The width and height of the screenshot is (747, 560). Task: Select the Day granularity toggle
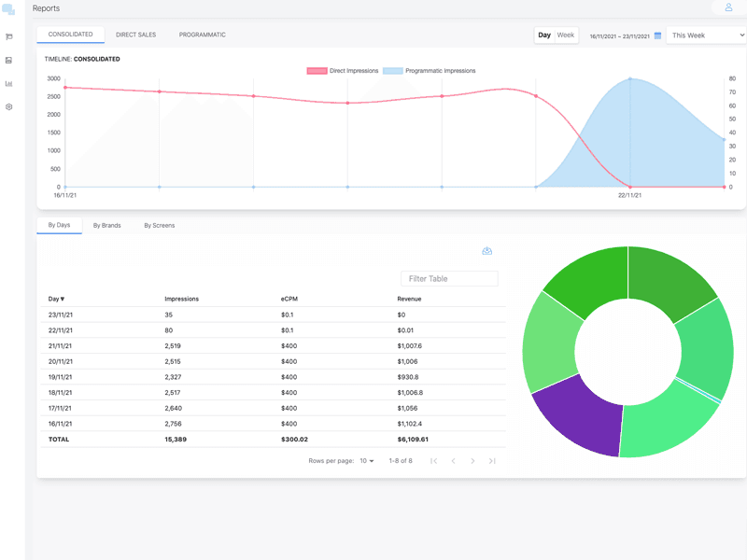tap(544, 35)
